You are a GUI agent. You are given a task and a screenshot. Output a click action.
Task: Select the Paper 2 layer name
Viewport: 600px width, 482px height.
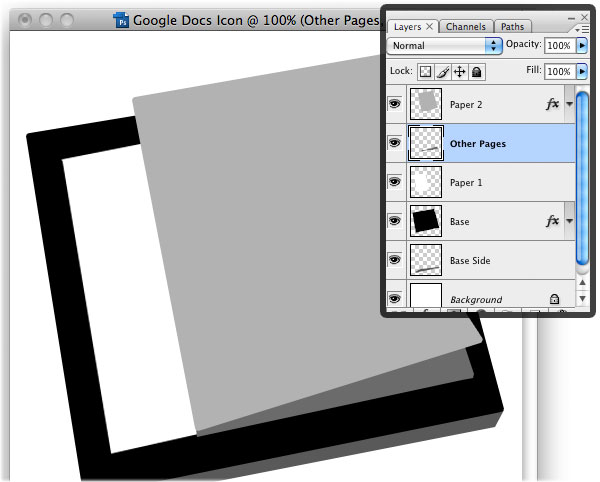click(x=466, y=105)
